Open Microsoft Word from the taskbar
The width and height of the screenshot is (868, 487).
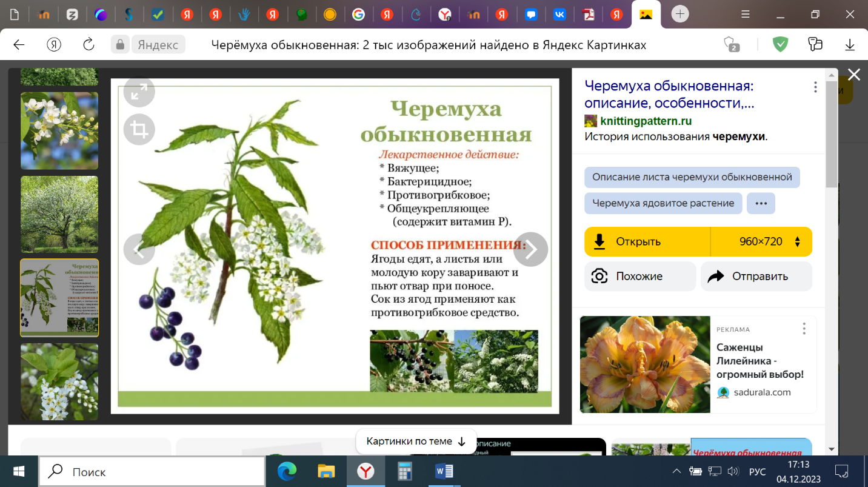click(444, 471)
